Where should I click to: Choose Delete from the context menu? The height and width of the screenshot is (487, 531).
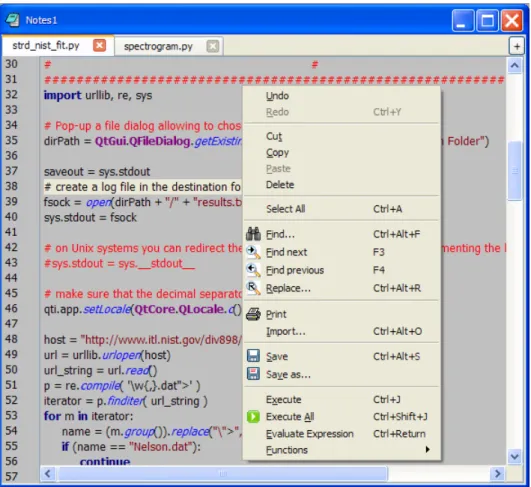pos(342,185)
